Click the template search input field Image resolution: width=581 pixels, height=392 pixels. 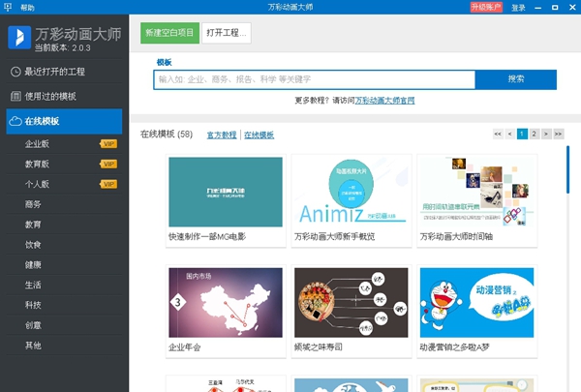[x=315, y=79]
